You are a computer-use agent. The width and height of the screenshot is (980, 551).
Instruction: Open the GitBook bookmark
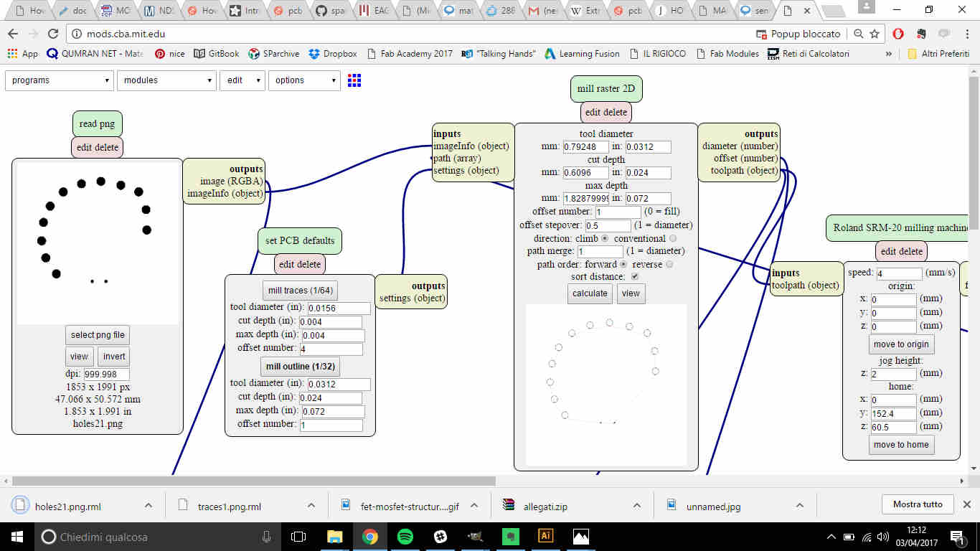(x=217, y=54)
